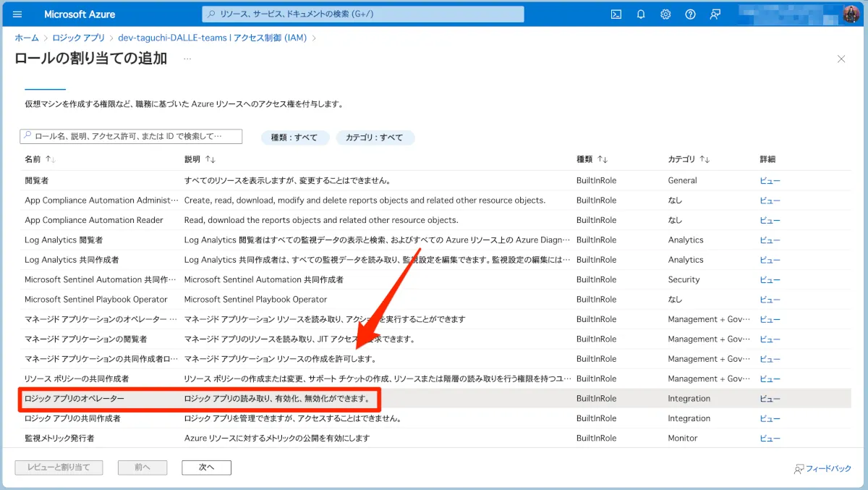
Task: Open the notifications bell
Action: click(x=641, y=14)
